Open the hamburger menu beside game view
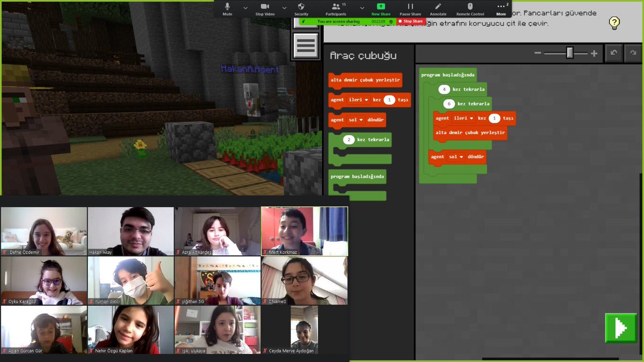Image resolution: width=644 pixels, height=362 pixels. tap(306, 45)
